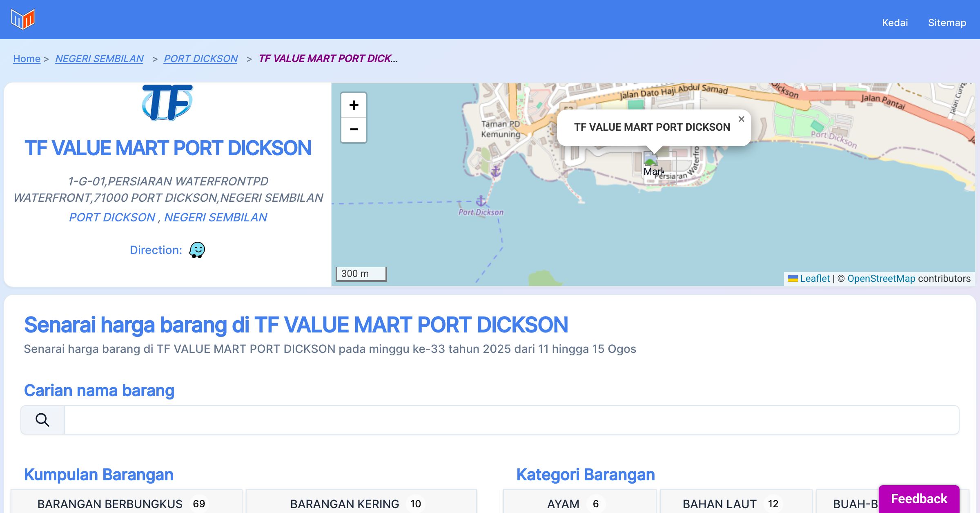Click the Kumpulan Barangan heading
This screenshot has width=980, height=513.
(x=99, y=475)
